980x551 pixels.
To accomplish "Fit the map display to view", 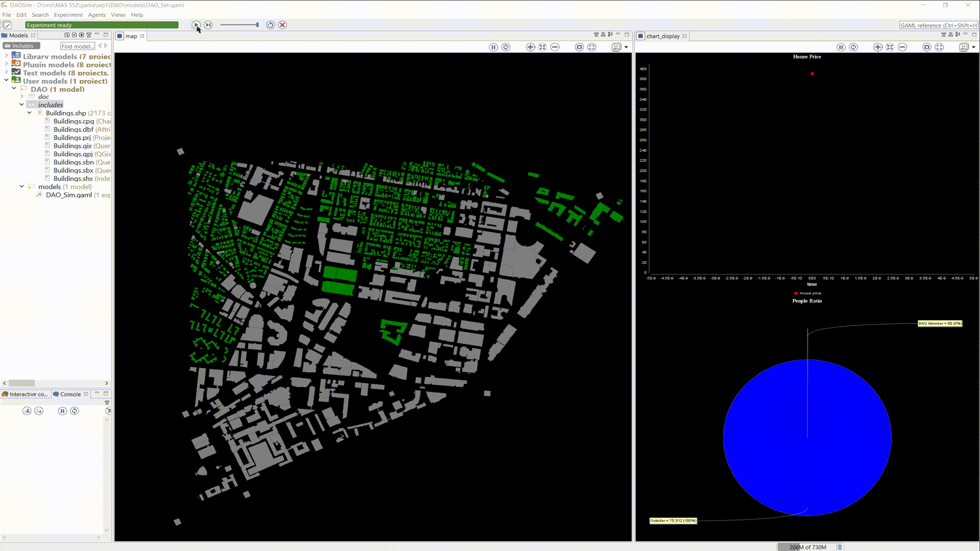I will 543,47.
